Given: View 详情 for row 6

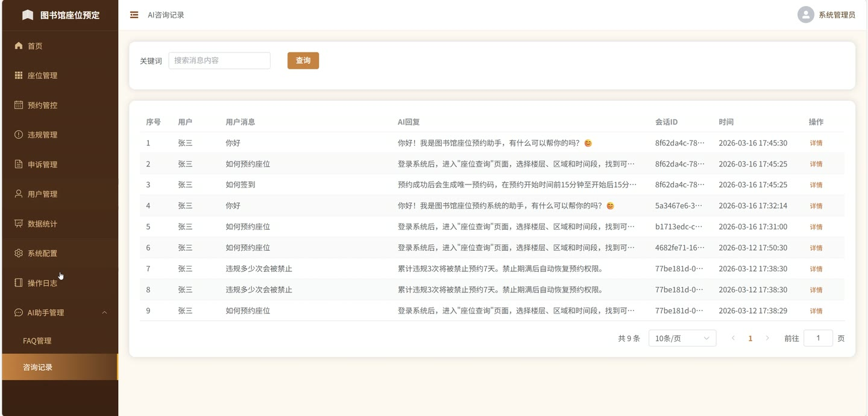Looking at the screenshot, I should (x=816, y=248).
